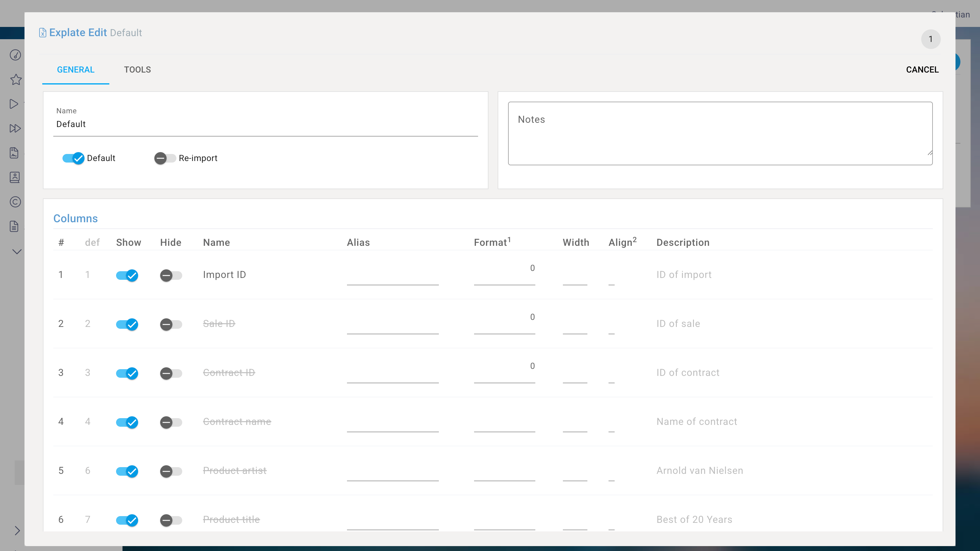
Task: Open the text document sidebar icon
Action: (x=14, y=226)
